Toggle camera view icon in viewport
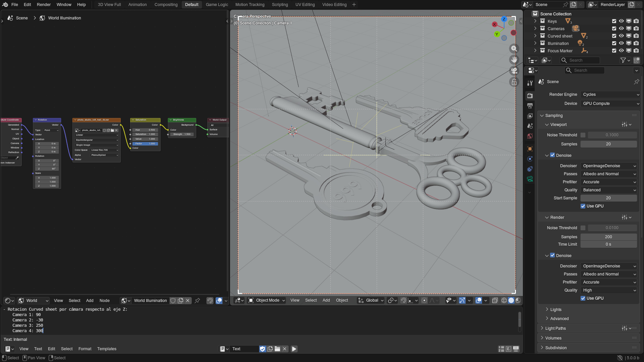The image size is (644, 362). point(514,71)
